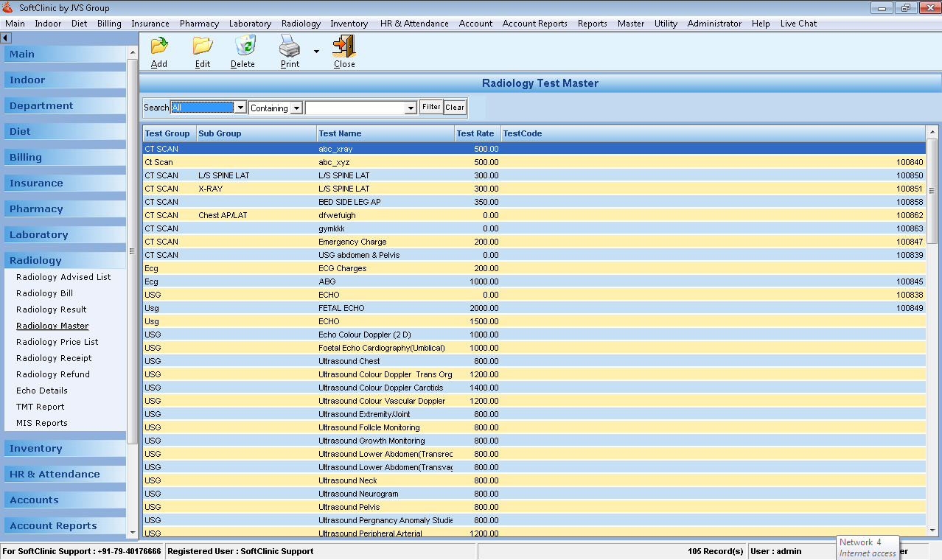Collapse sidebar using top-left arrow icon
942x560 pixels.
click(x=6, y=38)
